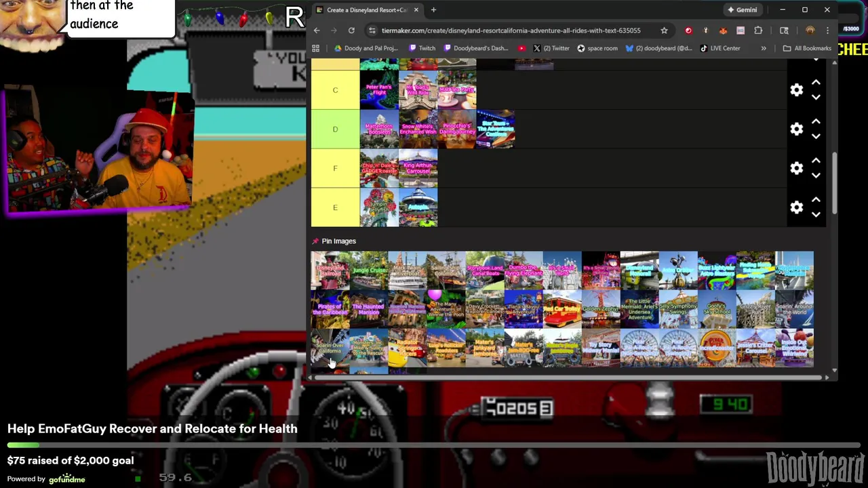Select Mad Tea Party thumbnail
Image resolution: width=868 pixels, height=488 pixels.
click(x=457, y=90)
